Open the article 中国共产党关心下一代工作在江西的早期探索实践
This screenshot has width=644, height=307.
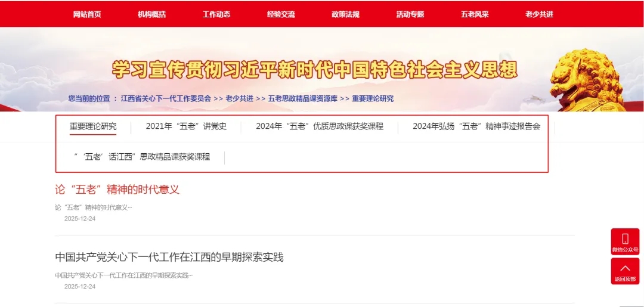point(169,257)
